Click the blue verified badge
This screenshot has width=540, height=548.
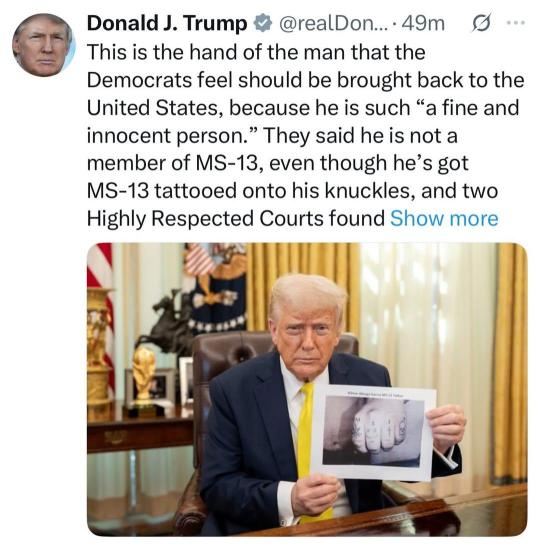coord(262,24)
